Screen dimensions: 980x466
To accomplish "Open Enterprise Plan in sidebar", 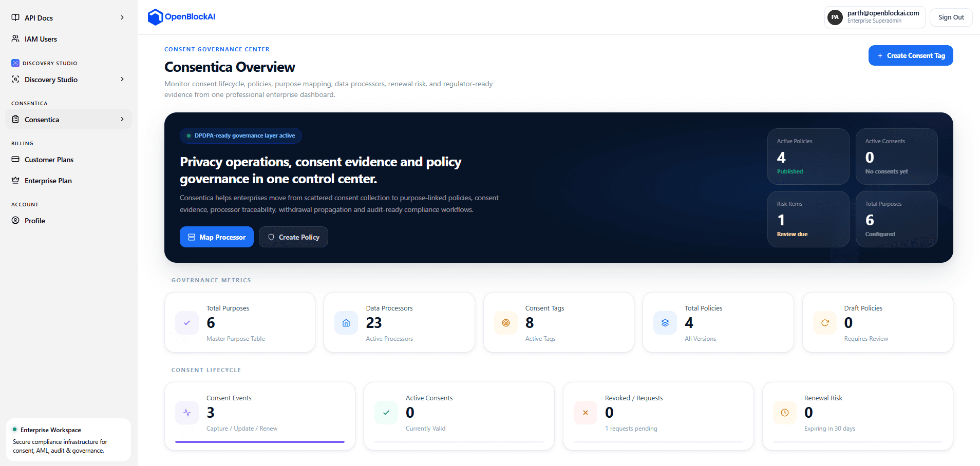I will [x=68, y=180].
